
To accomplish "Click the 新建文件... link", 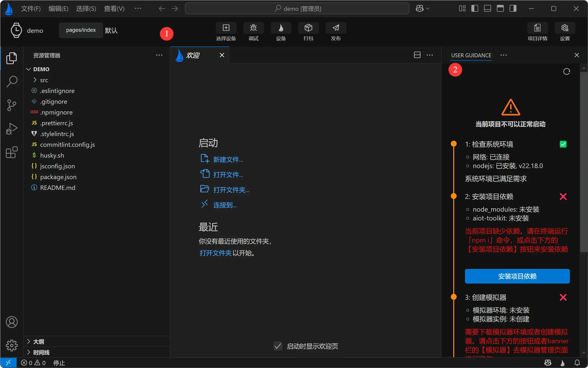I will [x=228, y=160].
